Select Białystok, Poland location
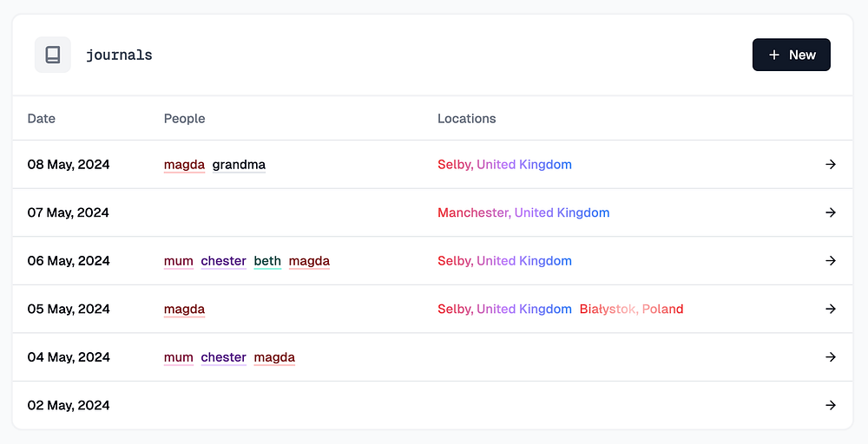The height and width of the screenshot is (444, 868). coord(631,309)
